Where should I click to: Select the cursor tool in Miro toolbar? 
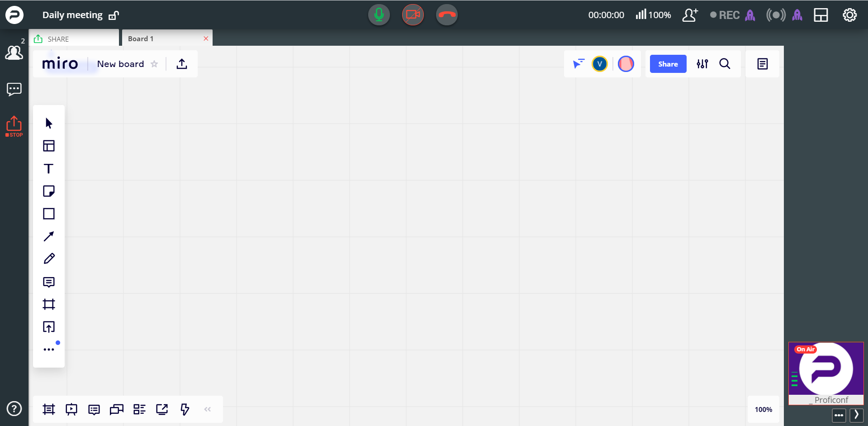pyautogui.click(x=49, y=123)
